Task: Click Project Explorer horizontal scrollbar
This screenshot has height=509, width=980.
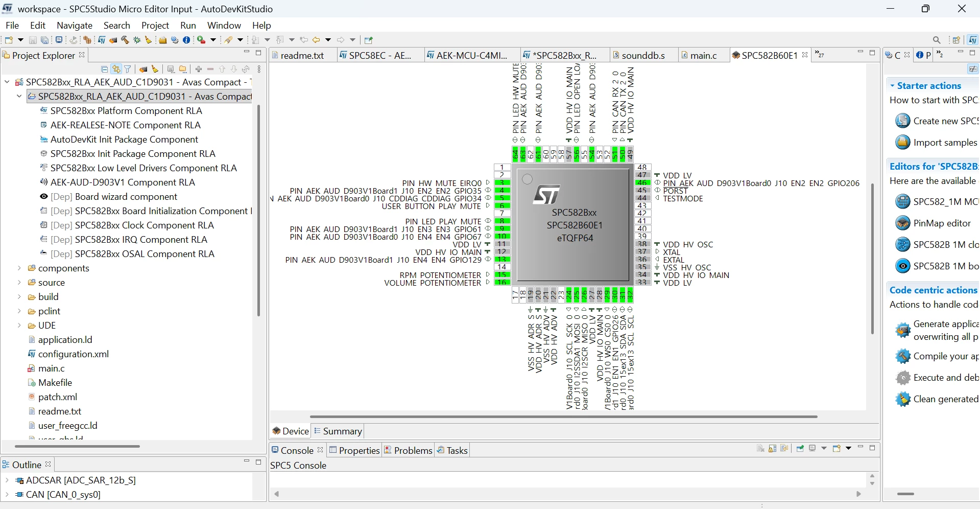Action: [x=77, y=446]
